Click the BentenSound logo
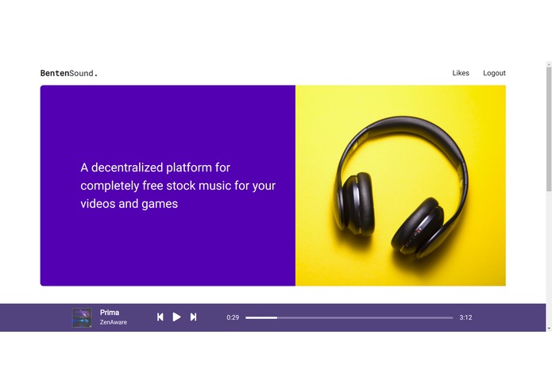552x392 pixels. point(69,73)
